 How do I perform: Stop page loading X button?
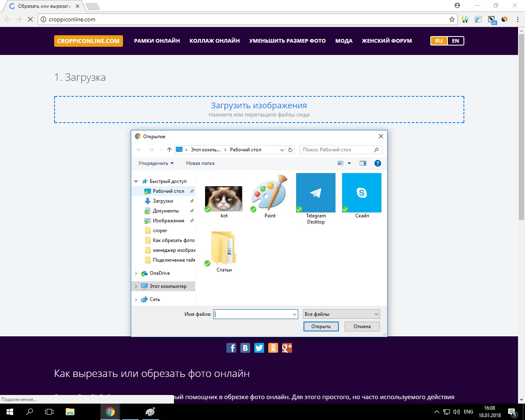click(x=30, y=19)
